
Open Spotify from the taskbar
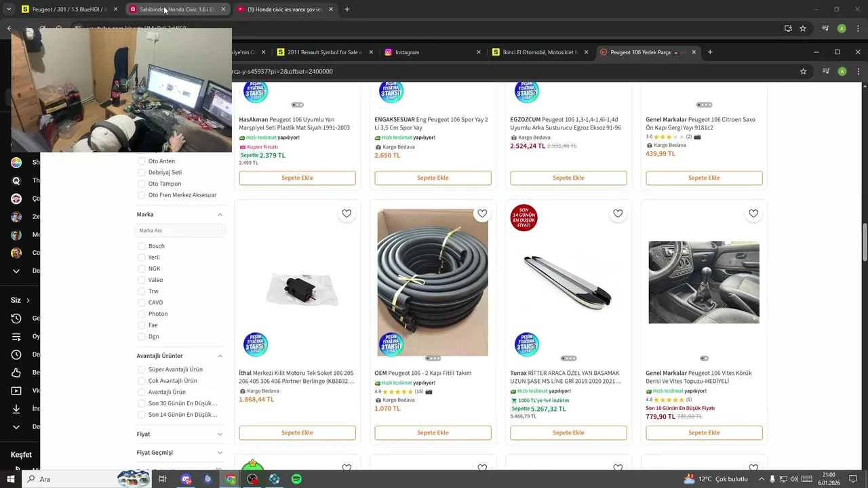[296, 479]
